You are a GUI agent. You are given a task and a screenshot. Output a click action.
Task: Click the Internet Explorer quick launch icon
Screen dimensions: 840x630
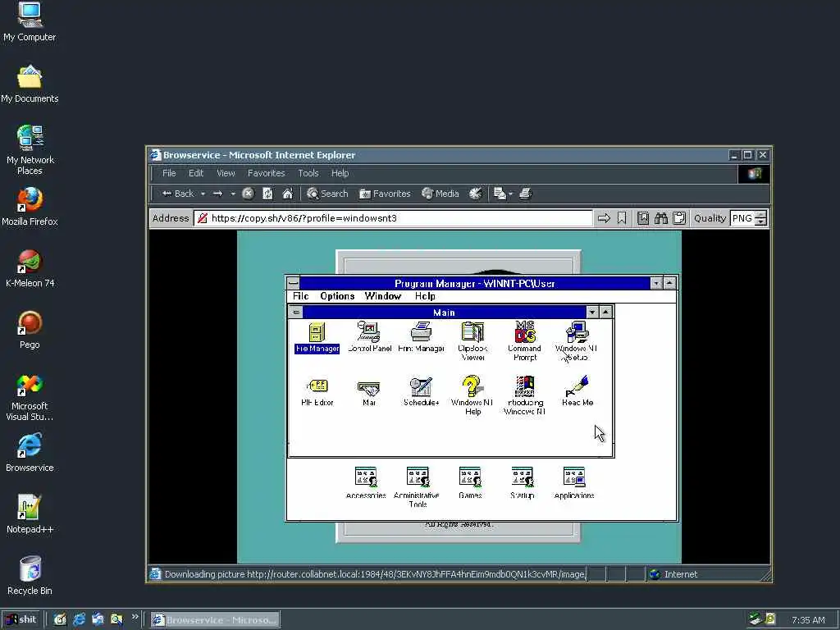[x=80, y=620]
